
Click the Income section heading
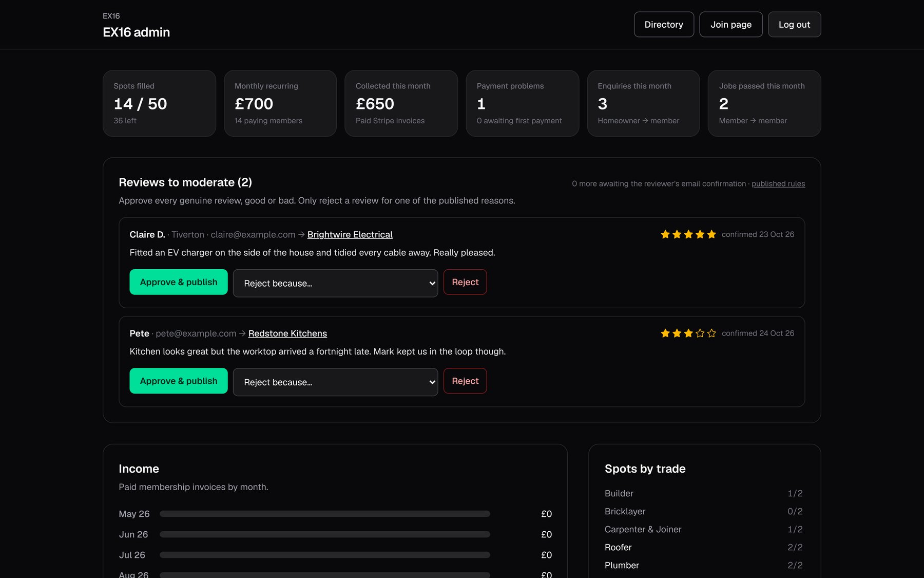tap(139, 469)
